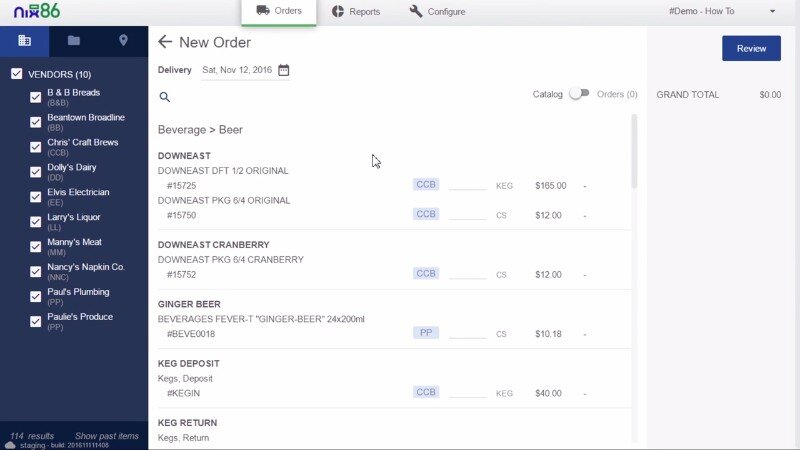Open the Reports tab
This screenshot has width=800, height=450.
(356, 12)
